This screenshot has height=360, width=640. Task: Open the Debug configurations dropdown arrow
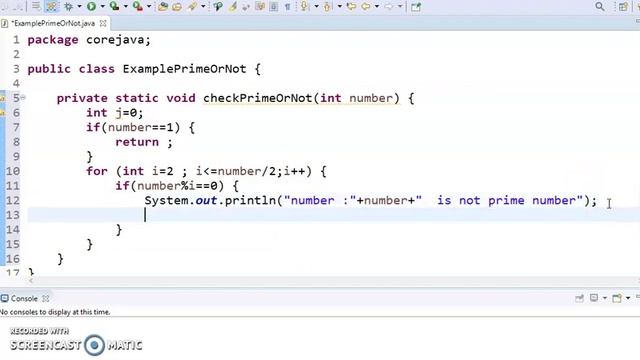click(79, 6)
